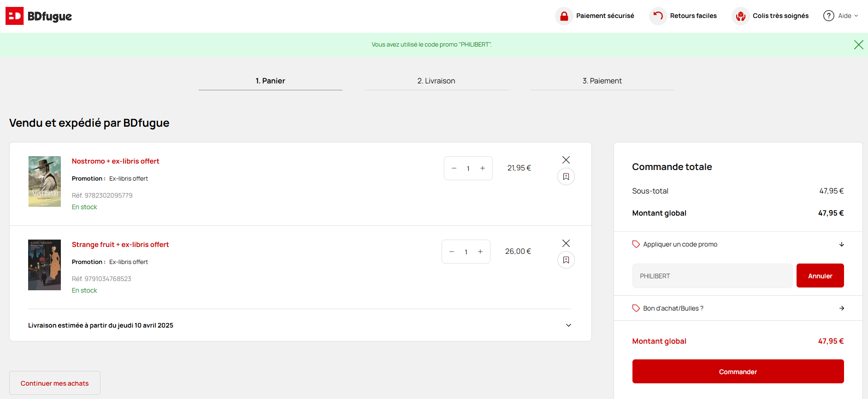Decrease Nostromo quantity with minus
The width and height of the screenshot is (868, 399).
tap(454, 168)
